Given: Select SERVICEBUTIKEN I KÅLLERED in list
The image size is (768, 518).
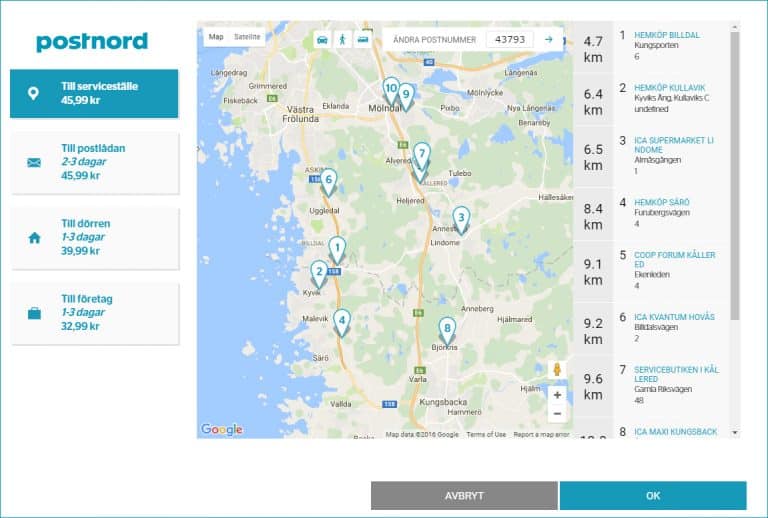Looking at the screenshot, I should tap(676, 374).
